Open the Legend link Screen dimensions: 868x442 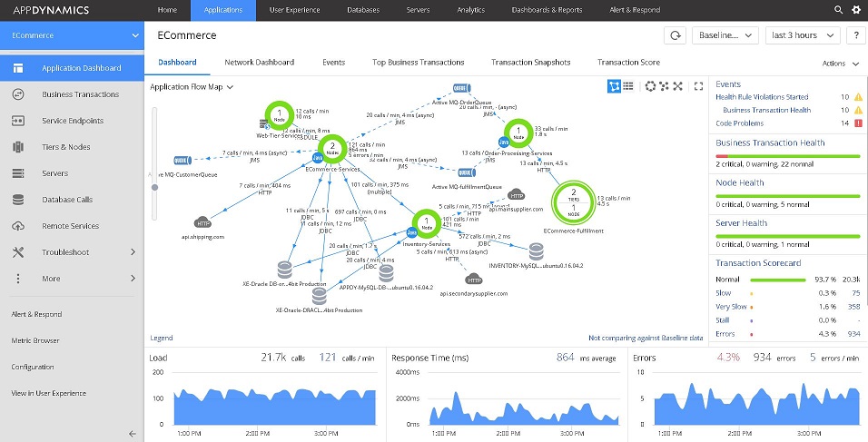[162, 338]
